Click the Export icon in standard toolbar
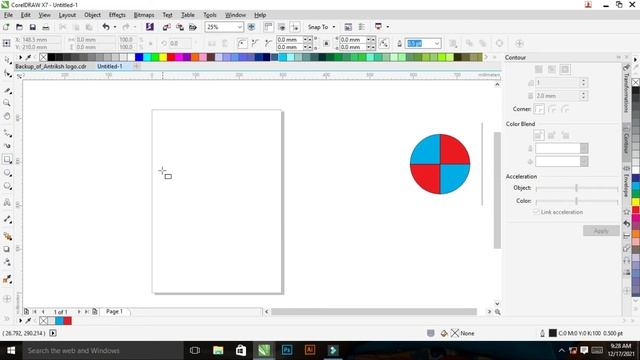Screen dimensions: 640x360 [180, 27]
